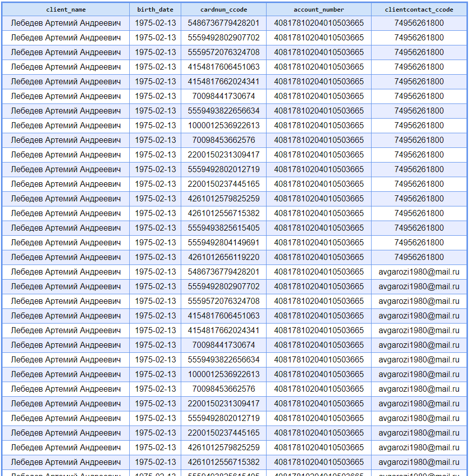This screenshot has width=469, height=476.
Task: Click client name beside card 4261012656119220
Action: (66, 257)
